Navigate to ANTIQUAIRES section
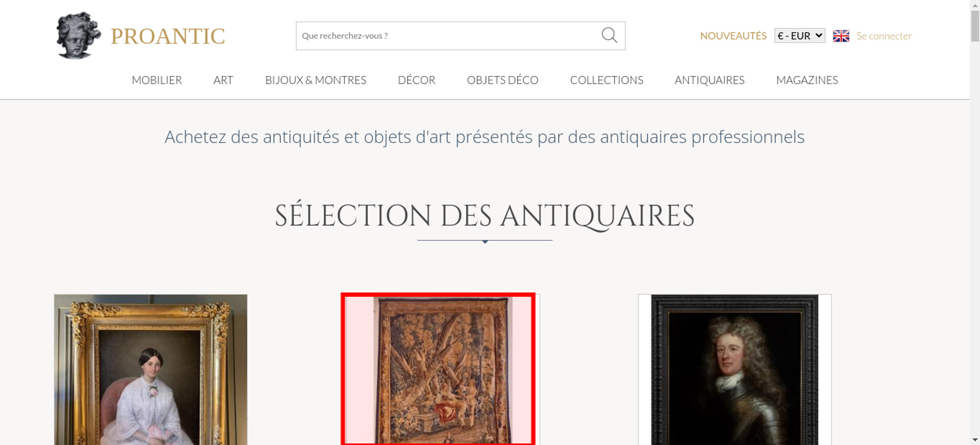980x445 pixels. tap(709, 80)
